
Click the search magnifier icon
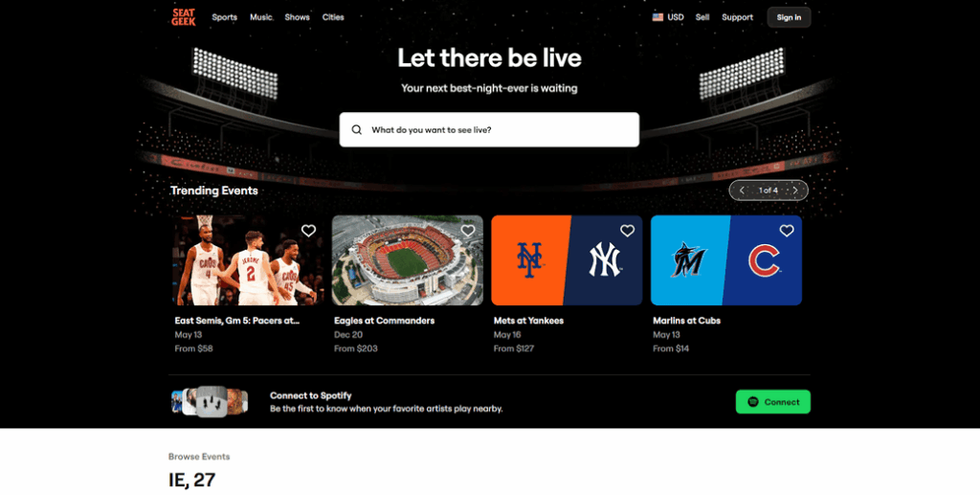point(357,130)
